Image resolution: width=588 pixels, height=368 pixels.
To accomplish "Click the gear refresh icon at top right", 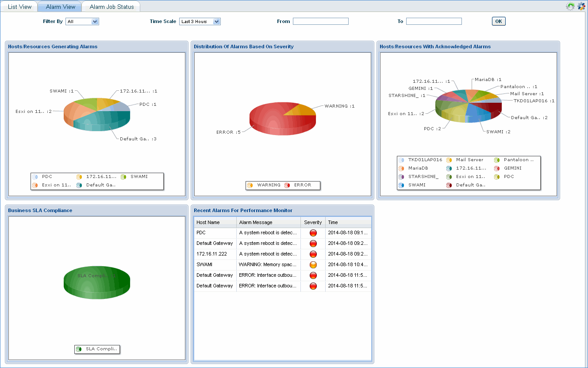I will pos(570,6).
